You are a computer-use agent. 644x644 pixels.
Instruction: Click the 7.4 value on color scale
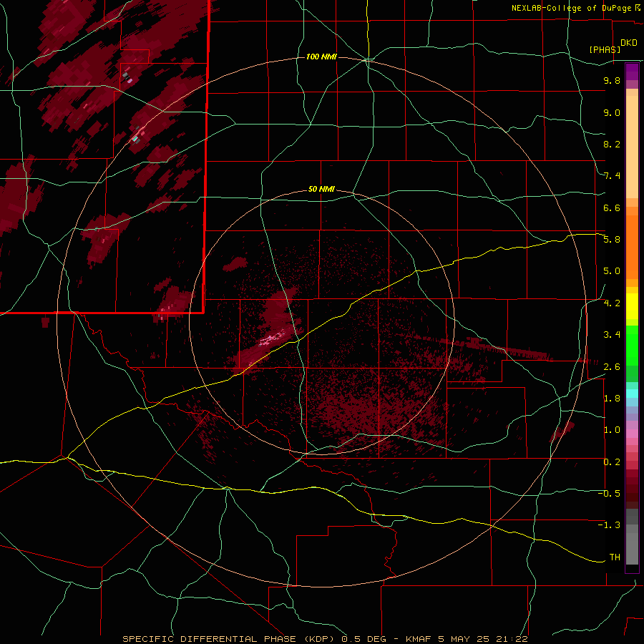coord(612,176)
